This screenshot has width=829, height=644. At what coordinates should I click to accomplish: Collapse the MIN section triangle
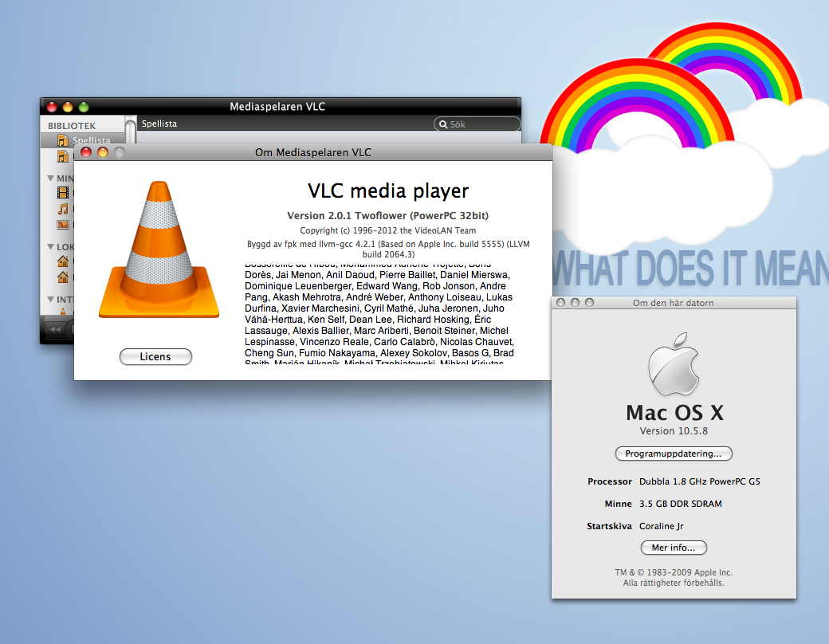pyautogui.click(x=51, y=179)
